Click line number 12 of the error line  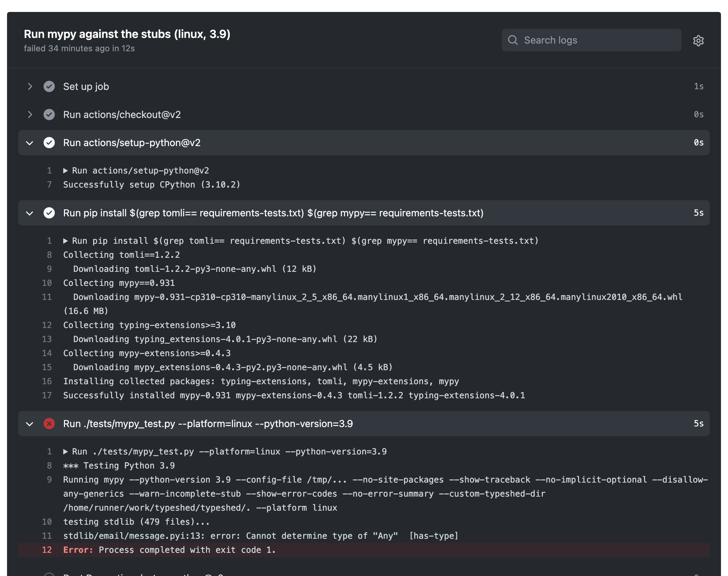[47, 550]
